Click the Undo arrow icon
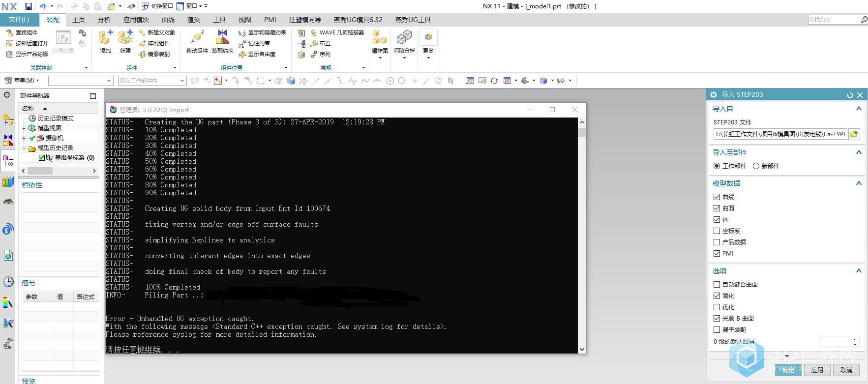The width and height of the screenshot is (868, 384). point(43,6)
